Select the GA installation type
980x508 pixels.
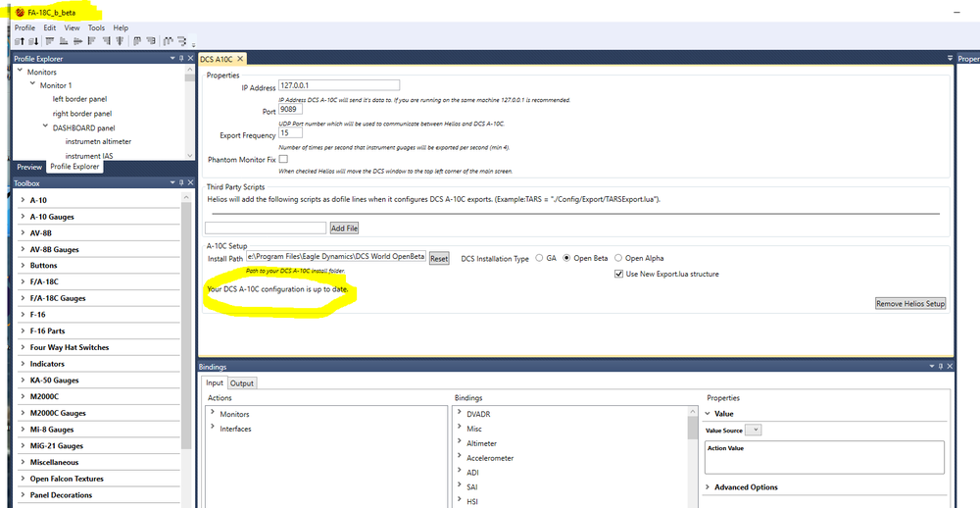(x=539, y=258)
